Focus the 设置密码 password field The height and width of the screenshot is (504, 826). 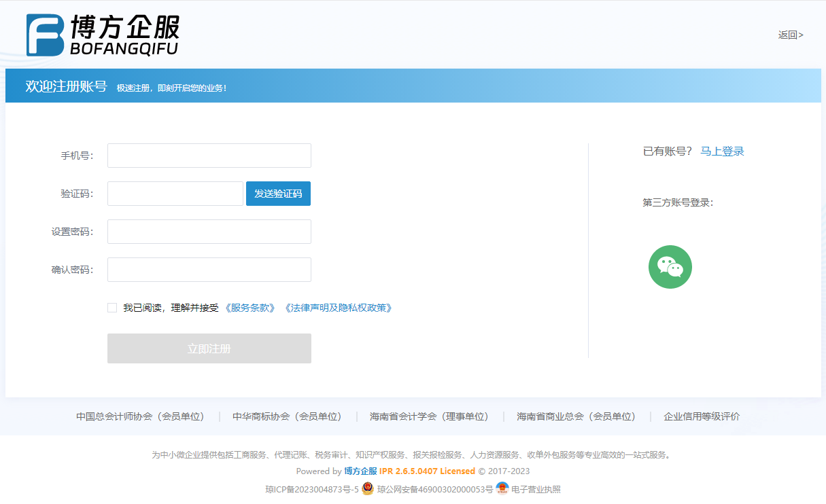coord(209,232)
